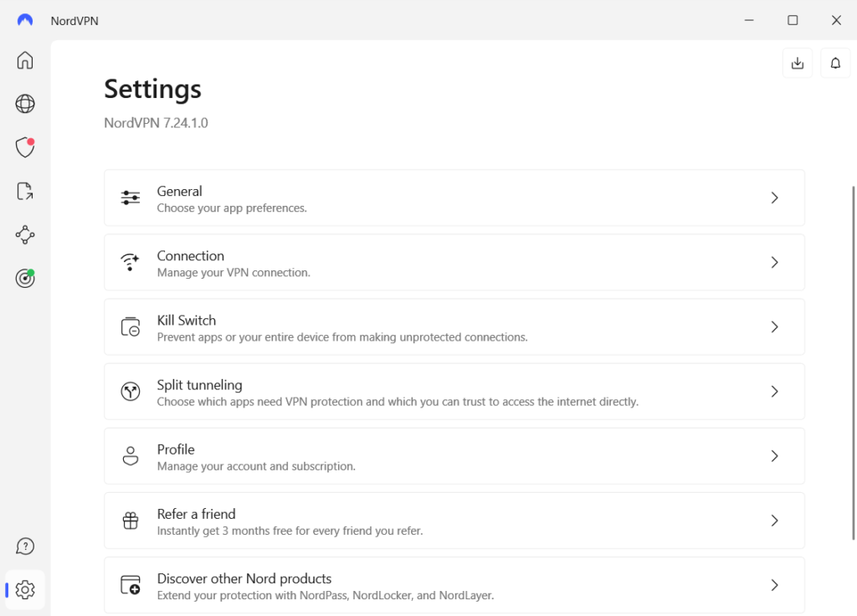The height and width of the screenshot is (616, 857).
Task: Open General settings label
Action: click(x=179, y=192)
